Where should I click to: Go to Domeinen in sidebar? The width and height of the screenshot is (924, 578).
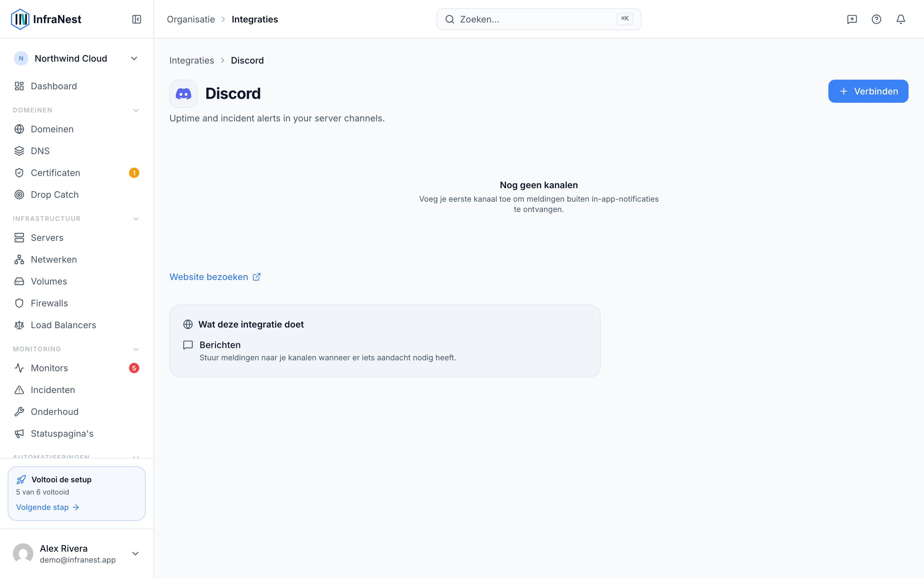coord(76,129)
